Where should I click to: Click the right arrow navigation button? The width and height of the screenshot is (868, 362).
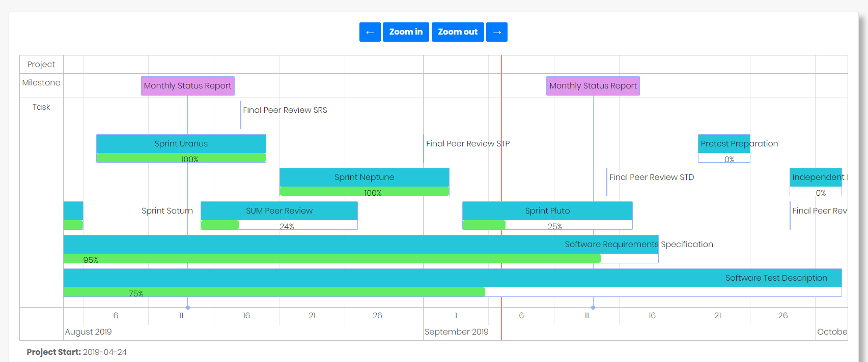point(496,32)
